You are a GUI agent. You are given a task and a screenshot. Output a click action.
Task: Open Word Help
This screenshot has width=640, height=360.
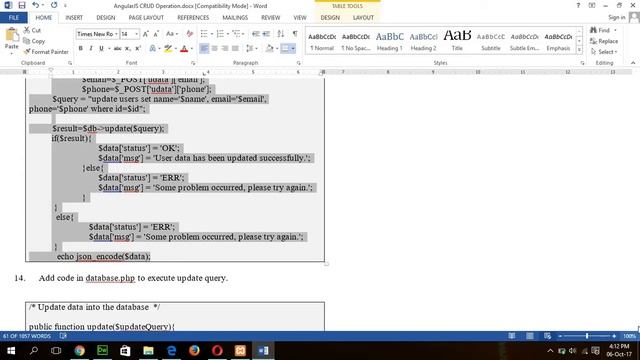pos(578,5)
